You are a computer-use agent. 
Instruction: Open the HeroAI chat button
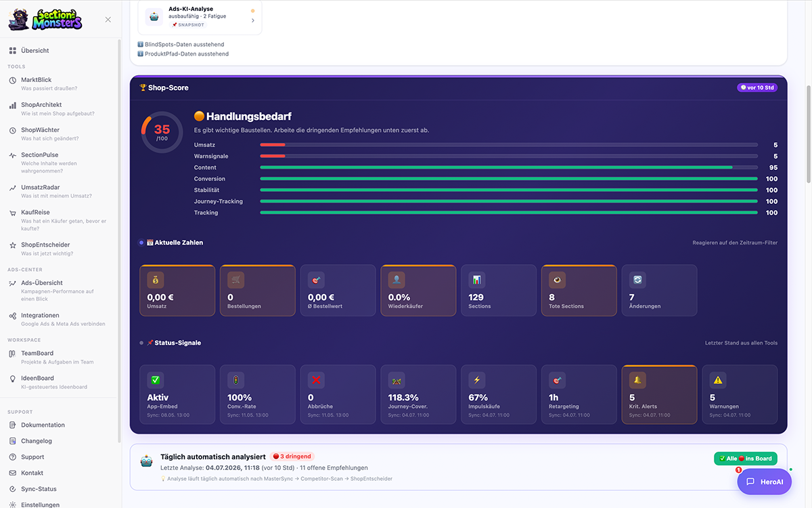(x=765, y=482)
